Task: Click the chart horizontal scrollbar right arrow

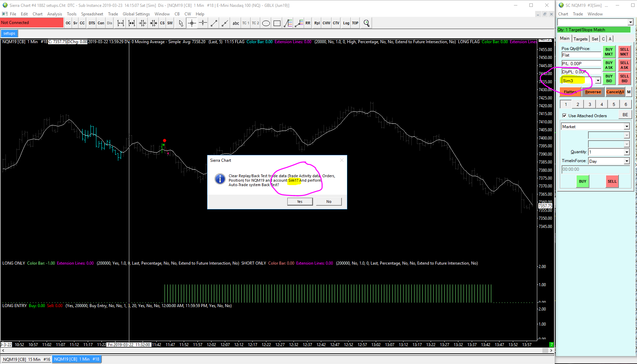Action: (551, 351)
